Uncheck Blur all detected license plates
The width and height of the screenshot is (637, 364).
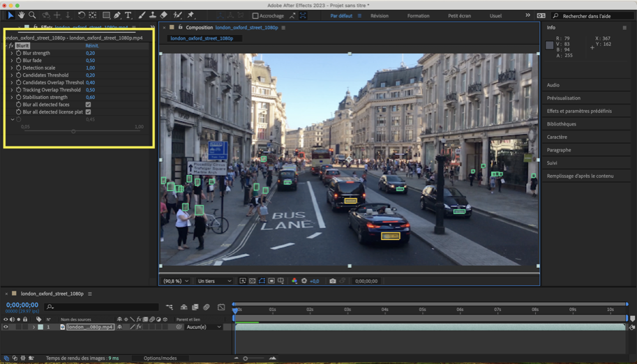[x=88, y=112]
